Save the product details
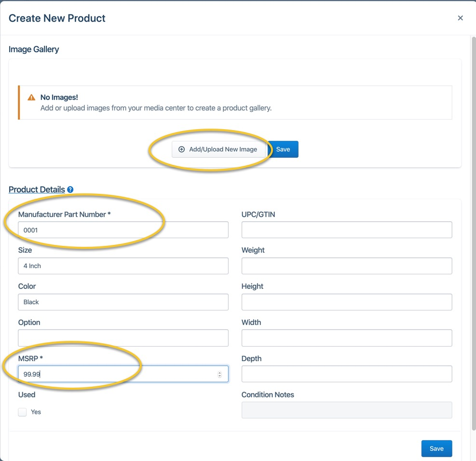 coord(436,448)
